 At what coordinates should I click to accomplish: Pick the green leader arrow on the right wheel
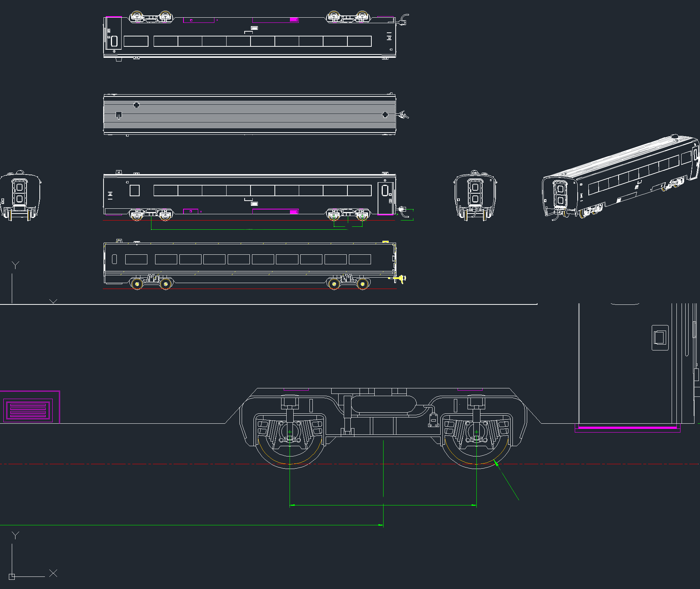(507, 480)
